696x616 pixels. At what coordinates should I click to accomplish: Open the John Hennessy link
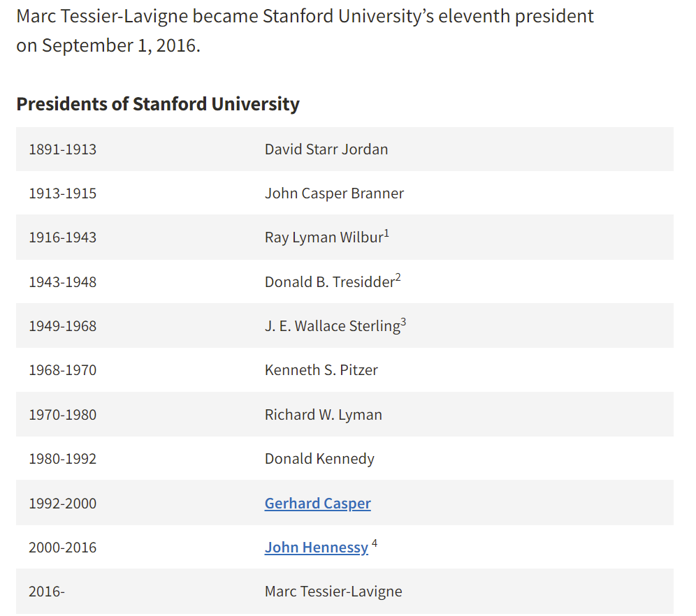click(x=316, y=548)
